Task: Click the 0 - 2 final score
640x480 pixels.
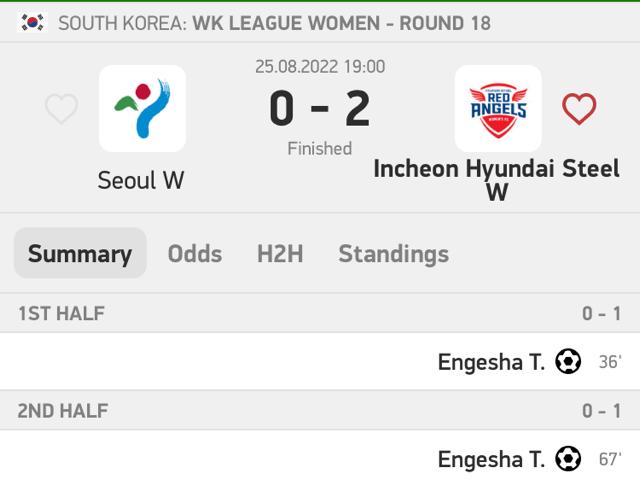Action: point(320,109)
